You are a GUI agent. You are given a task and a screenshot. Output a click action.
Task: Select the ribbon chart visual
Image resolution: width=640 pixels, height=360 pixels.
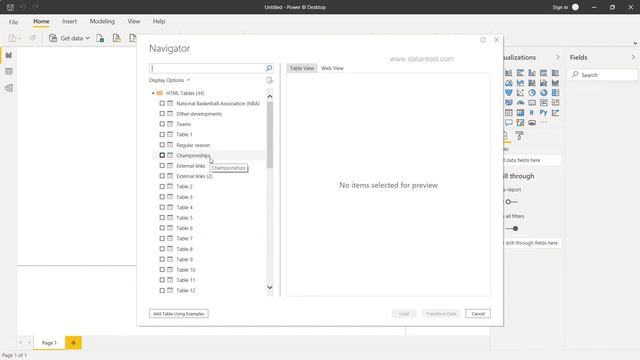point(556,83)
